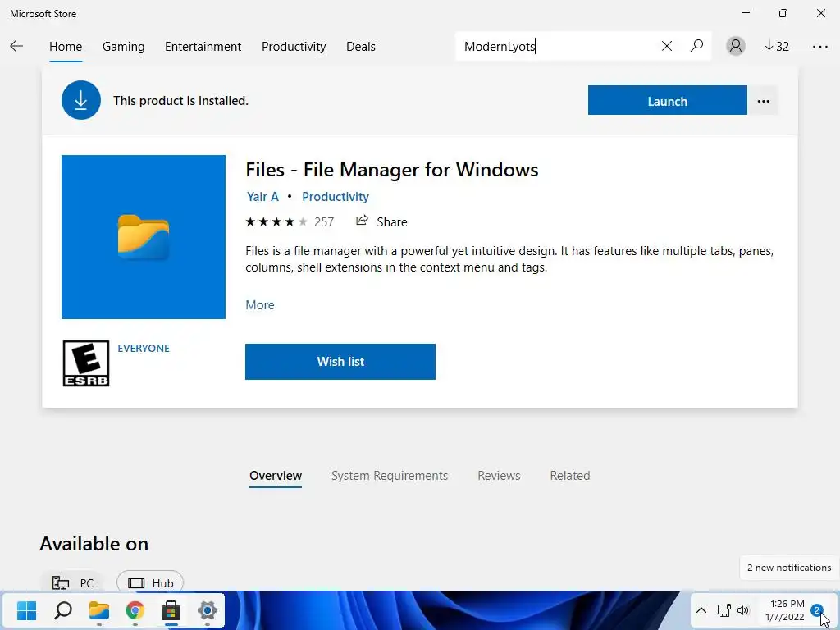Open the Reviews section

point(499,476)
